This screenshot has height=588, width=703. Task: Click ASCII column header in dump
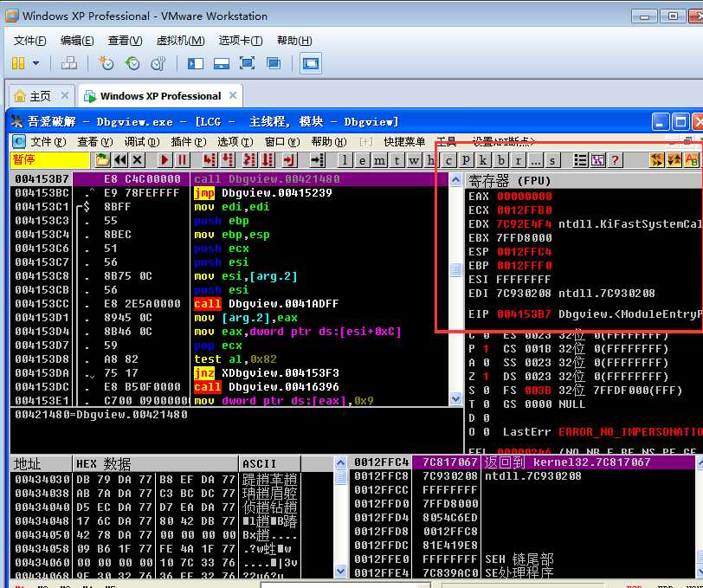269,464
